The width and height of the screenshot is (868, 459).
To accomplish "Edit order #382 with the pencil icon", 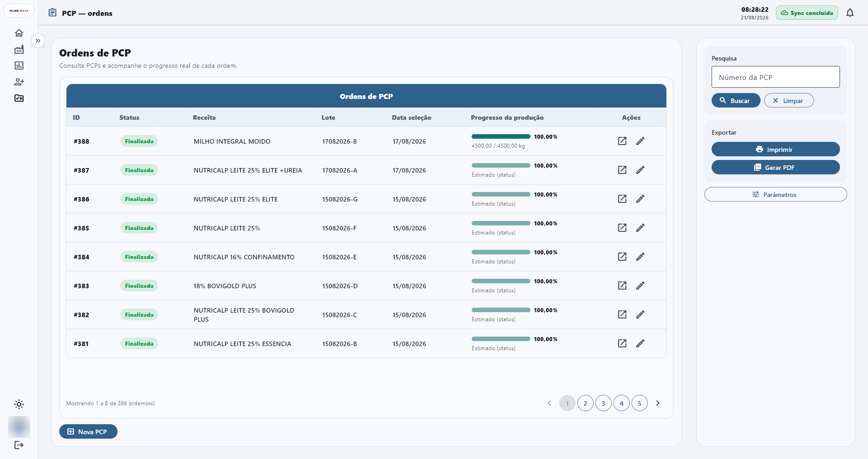I will [640, 314].
